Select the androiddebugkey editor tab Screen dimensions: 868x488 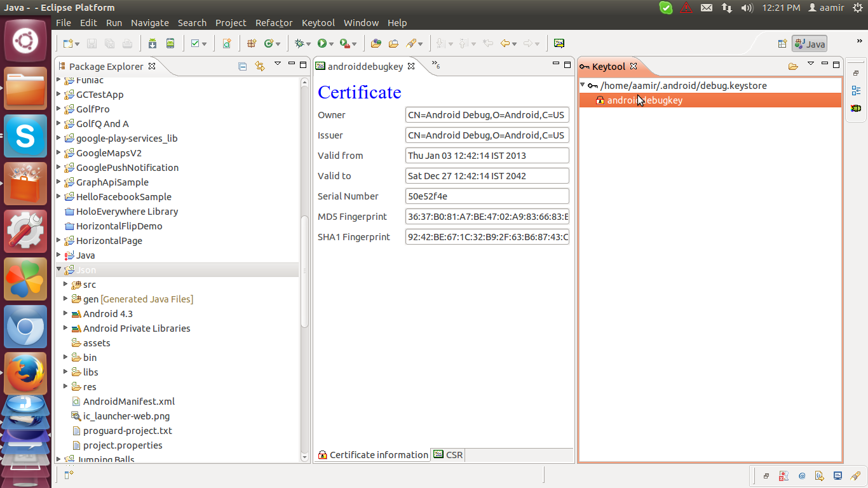tap(365, 66)
